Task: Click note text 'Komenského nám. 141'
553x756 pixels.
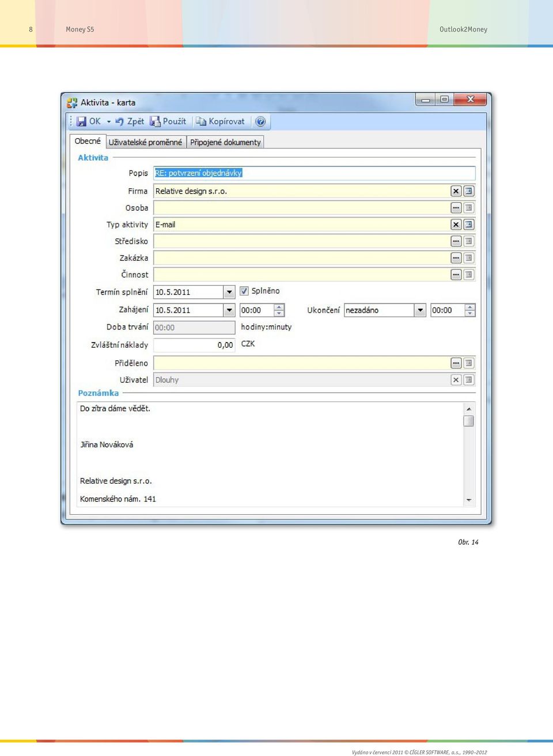Action: coord(118,499)
